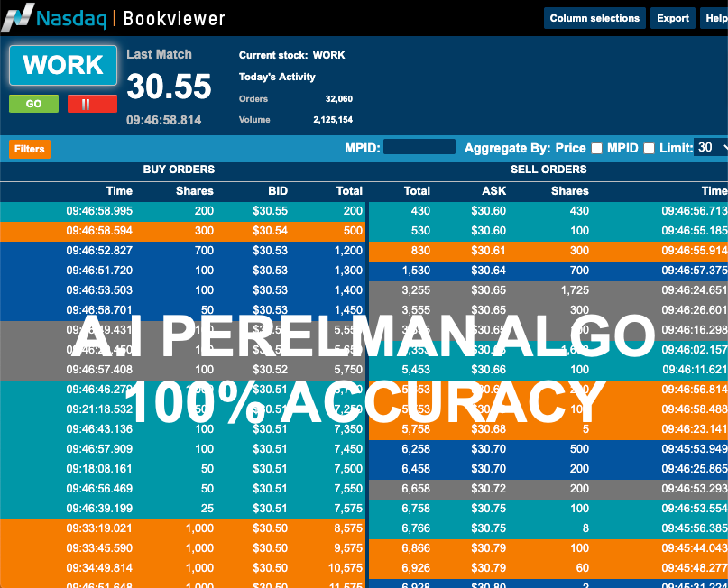Viewport: 728px width, 588px height.
Task: Select buy order time 09:46:57.909
Action: 99,449
